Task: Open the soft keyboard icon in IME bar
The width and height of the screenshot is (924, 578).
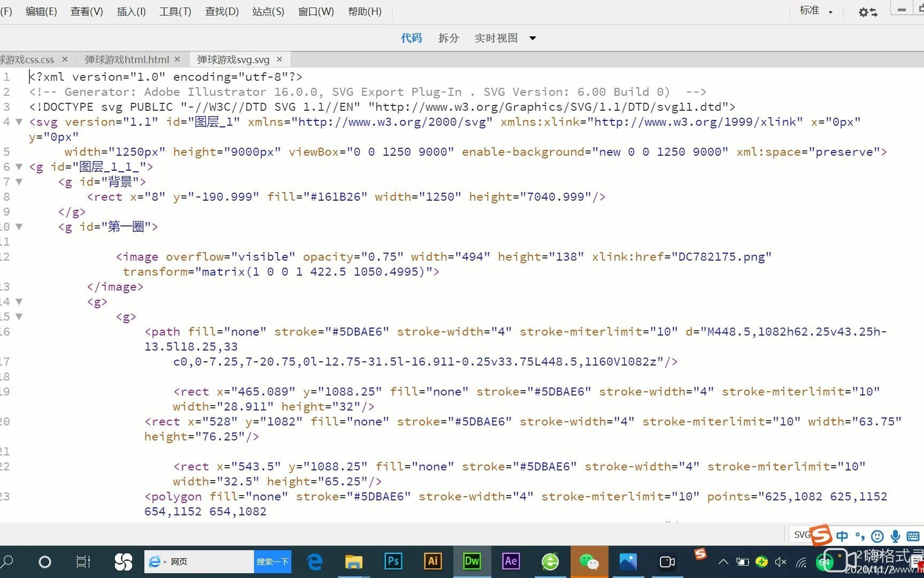Action: tap(913, 536)
